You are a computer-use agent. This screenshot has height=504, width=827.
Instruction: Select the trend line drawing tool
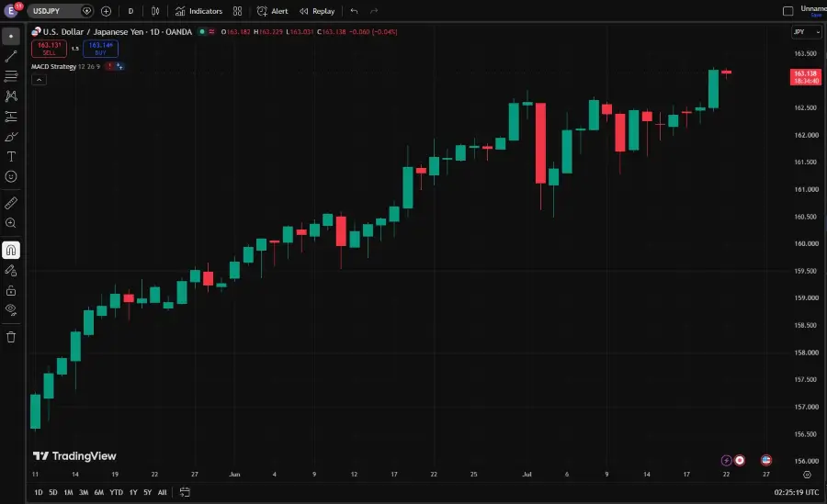click(x=11, y=56)
